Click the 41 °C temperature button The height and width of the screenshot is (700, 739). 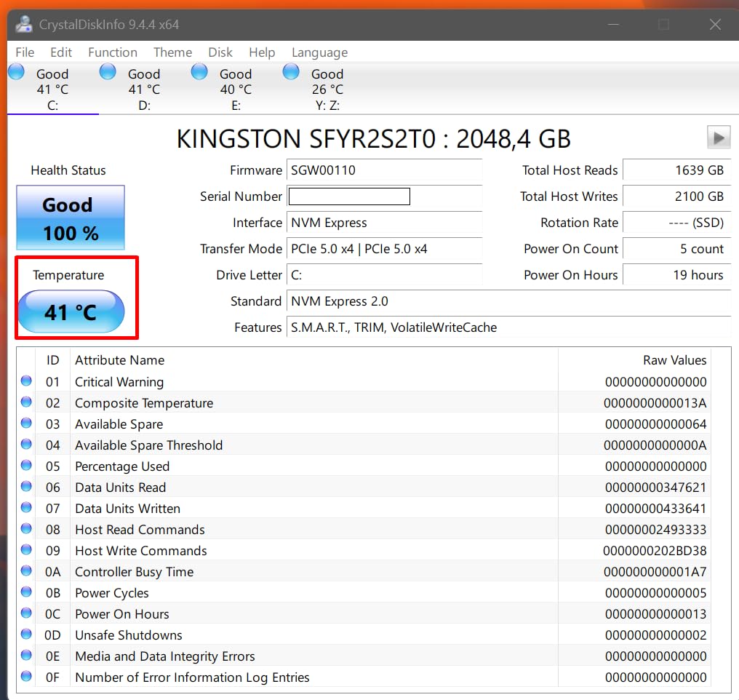tap(71, 311)
